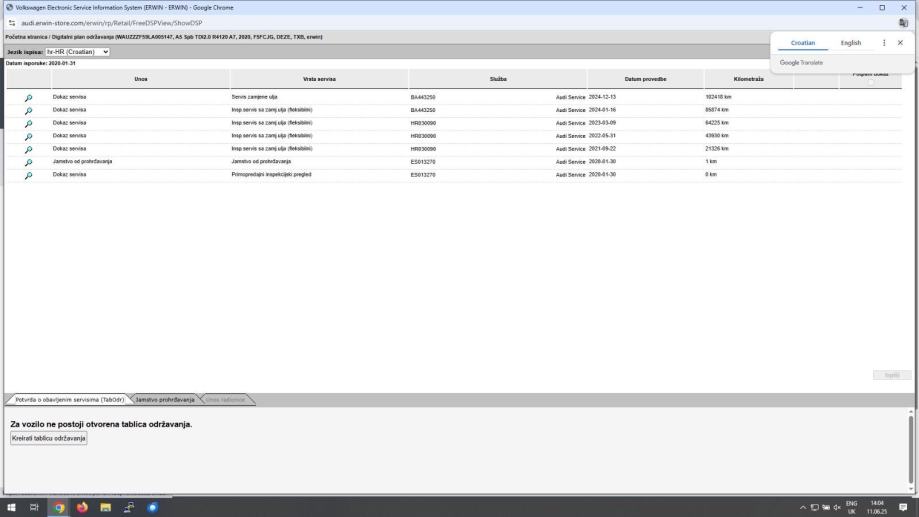Click the Google Translate icon in address bar
Image resolution: width=919 pixels, height=517 pixels.
903,23
